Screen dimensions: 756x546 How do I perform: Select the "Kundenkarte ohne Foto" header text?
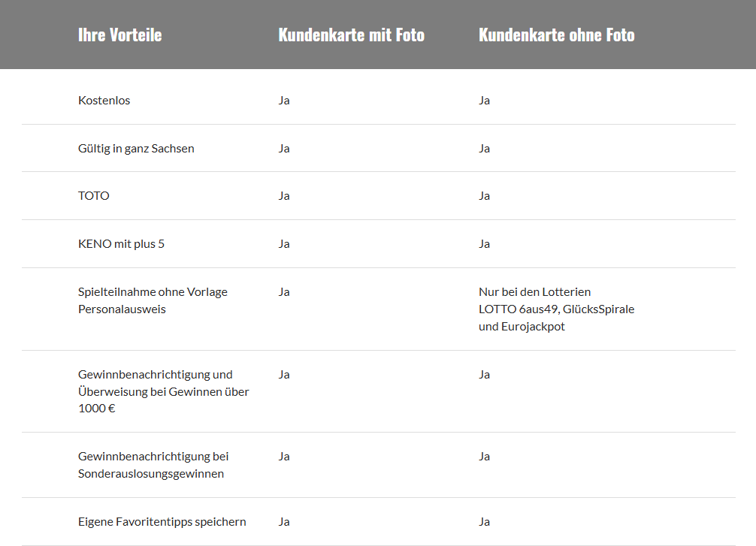[556, 35]
